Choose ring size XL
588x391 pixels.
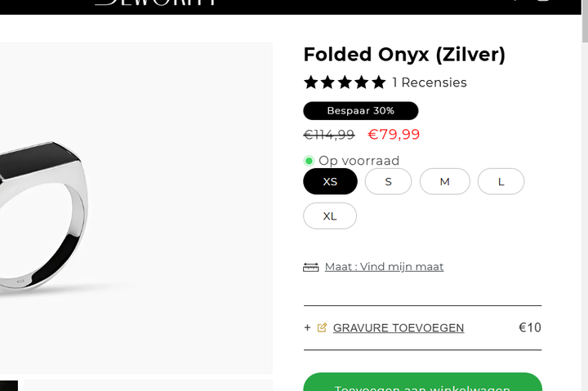330,215
